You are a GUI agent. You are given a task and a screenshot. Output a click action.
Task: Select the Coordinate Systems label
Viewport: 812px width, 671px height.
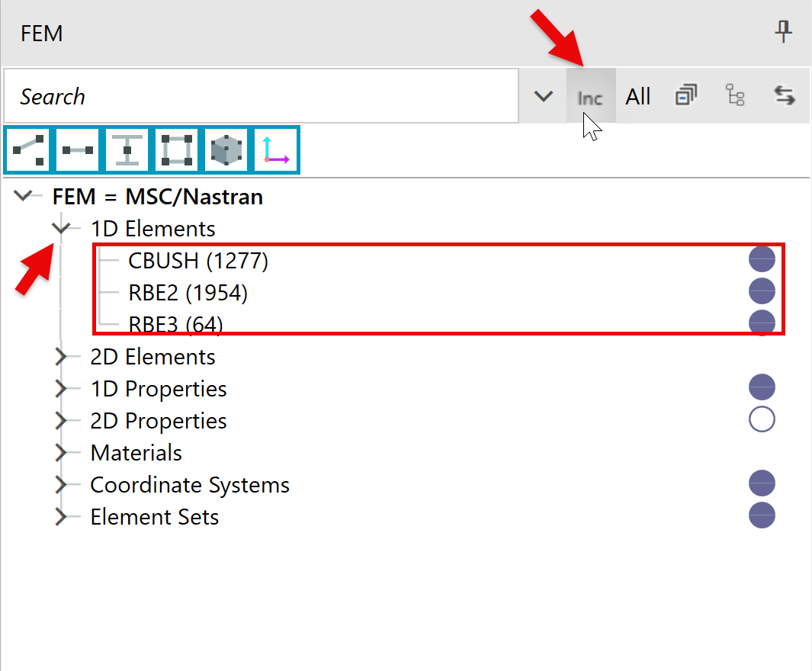point(190,486)
